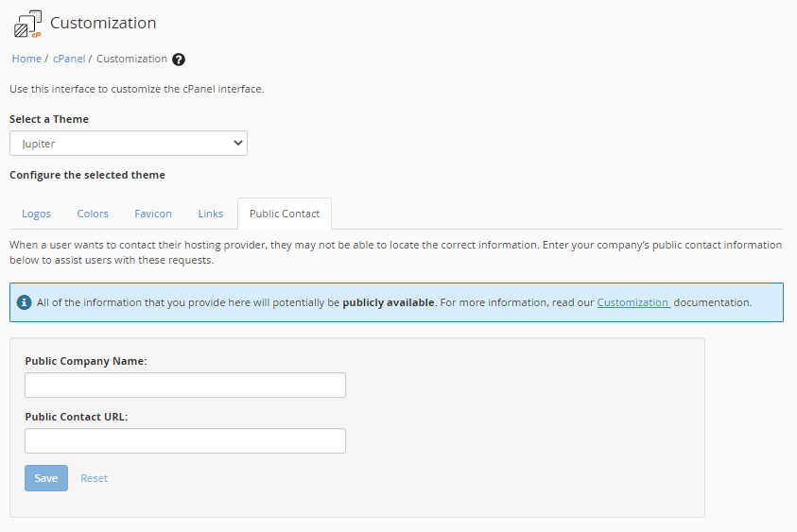This screenshot has height=532, width=797.
Task: Click the Public Company Name label
Action: (86, 361)
